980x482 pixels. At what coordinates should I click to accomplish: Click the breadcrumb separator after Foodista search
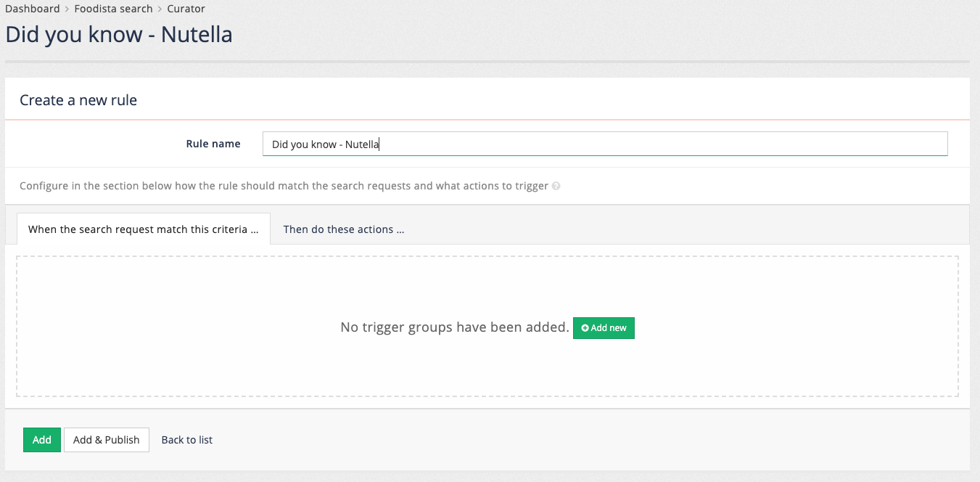160,8
